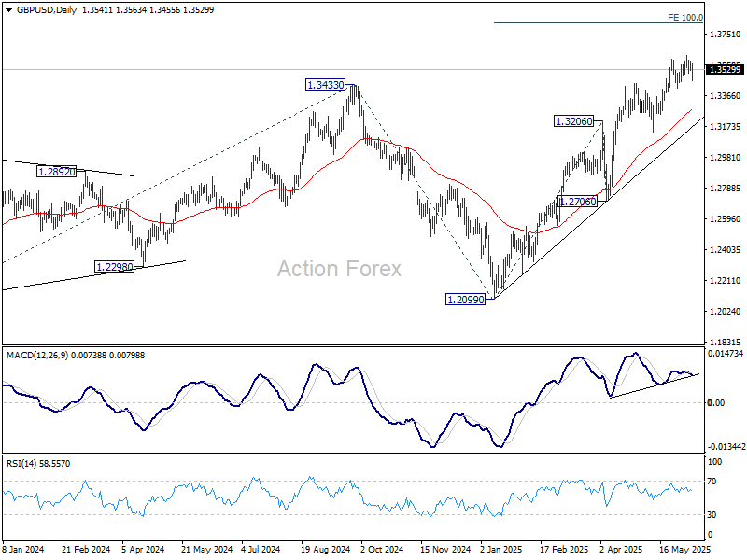Select the 21 Feb 2024 date label
The width and height of the screenshot is (747, 560).
click(x=86, y=549)
